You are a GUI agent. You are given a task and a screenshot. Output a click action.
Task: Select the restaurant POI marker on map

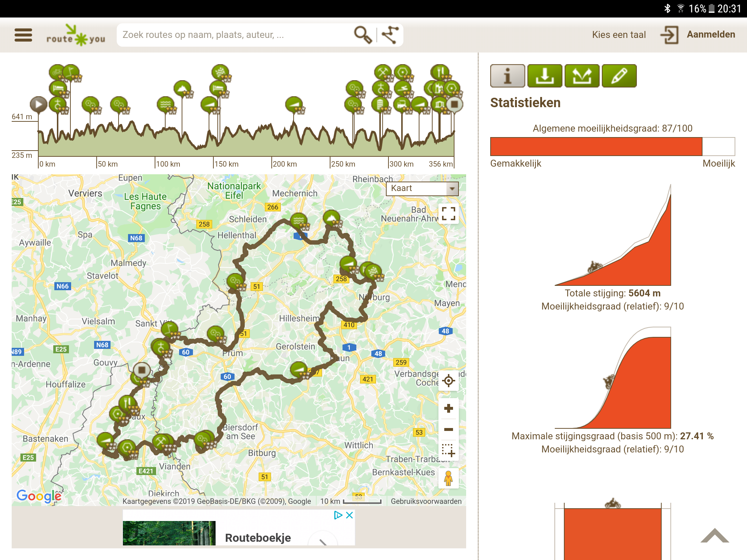tap(127, 404)
